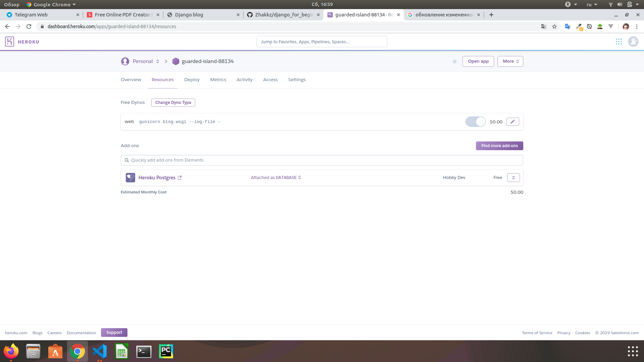
Task: Switch to the Overview tab
Action: pos(131,80)
